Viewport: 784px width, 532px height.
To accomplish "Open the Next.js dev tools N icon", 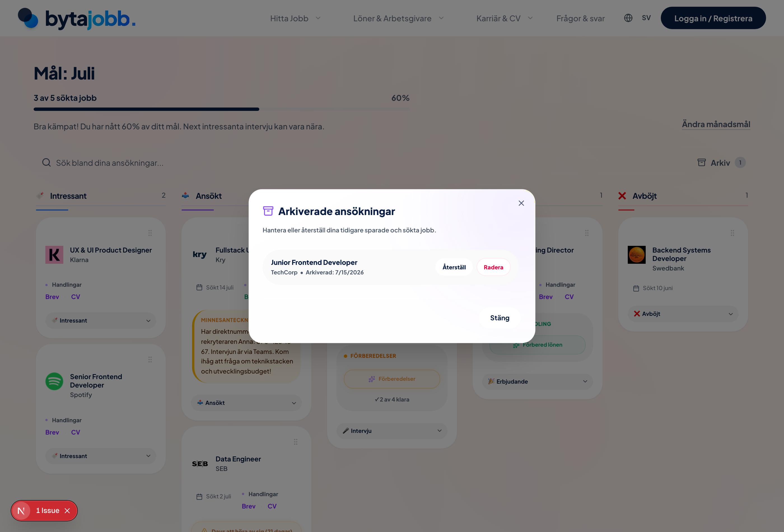I will [x=21, y=511].
